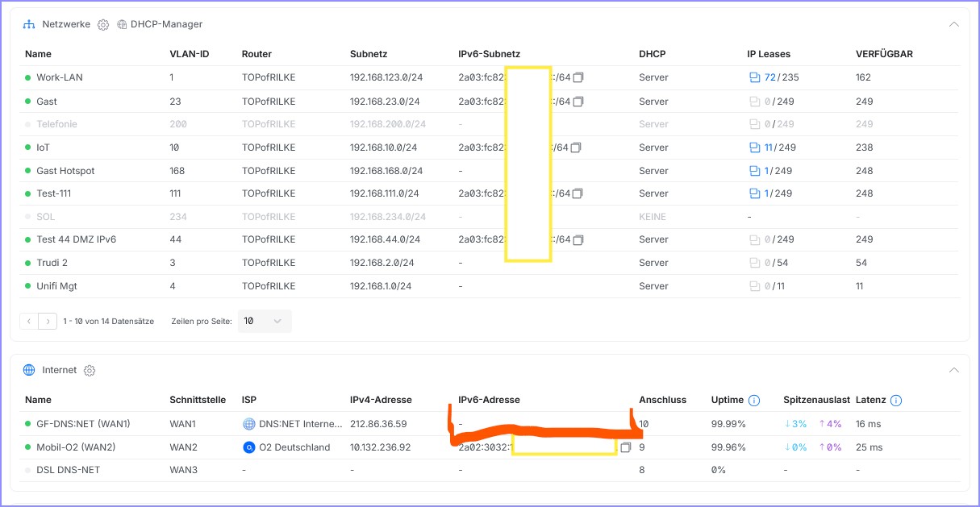Open the DHCP-Manager link
The image size is (980, 507).
pos(160,25)
